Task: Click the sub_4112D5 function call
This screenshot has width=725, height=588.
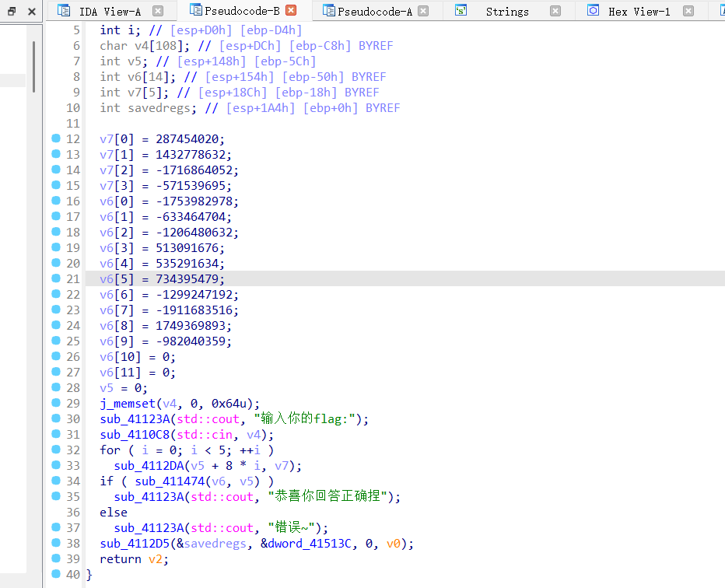Action: pyautogui.click(x=135, y=544)
